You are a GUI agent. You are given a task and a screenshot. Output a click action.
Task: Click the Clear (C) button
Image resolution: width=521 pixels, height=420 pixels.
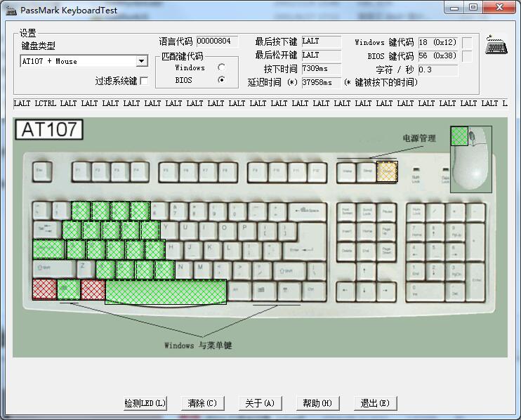202,403
